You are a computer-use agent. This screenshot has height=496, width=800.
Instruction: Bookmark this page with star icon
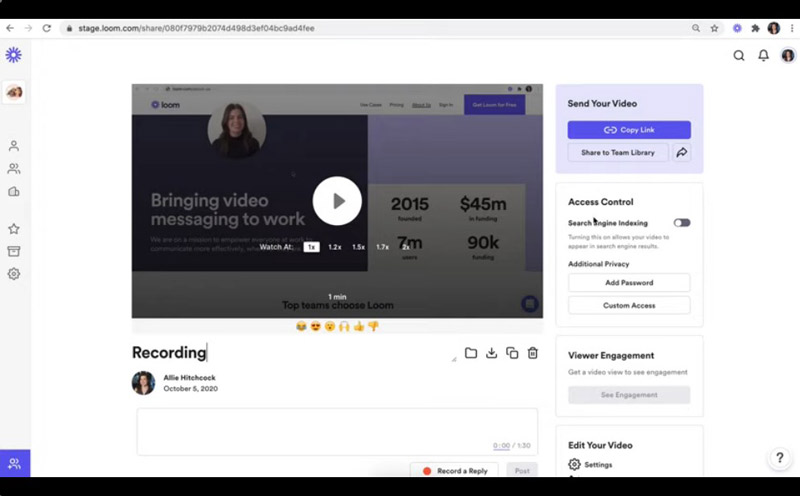[x=714, y=29]
